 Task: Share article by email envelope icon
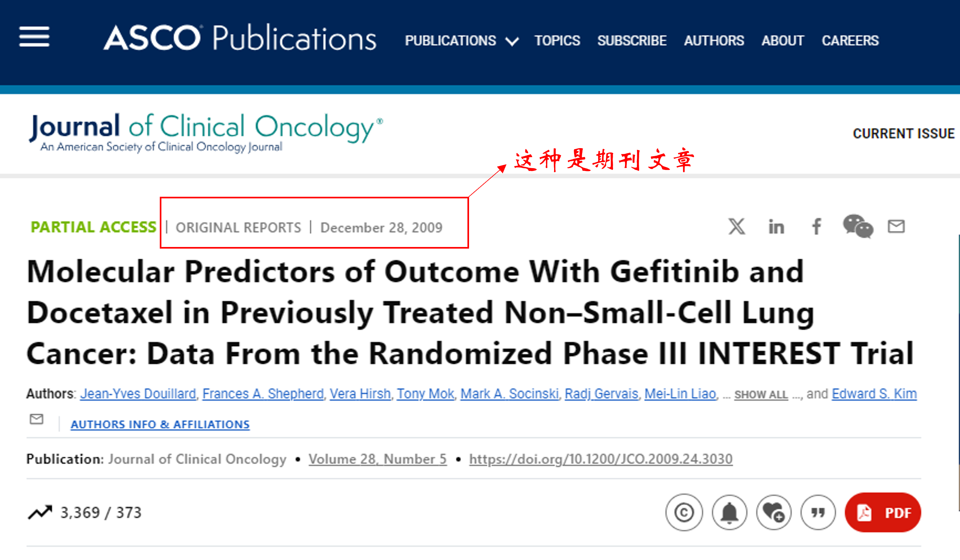(896, 226)
